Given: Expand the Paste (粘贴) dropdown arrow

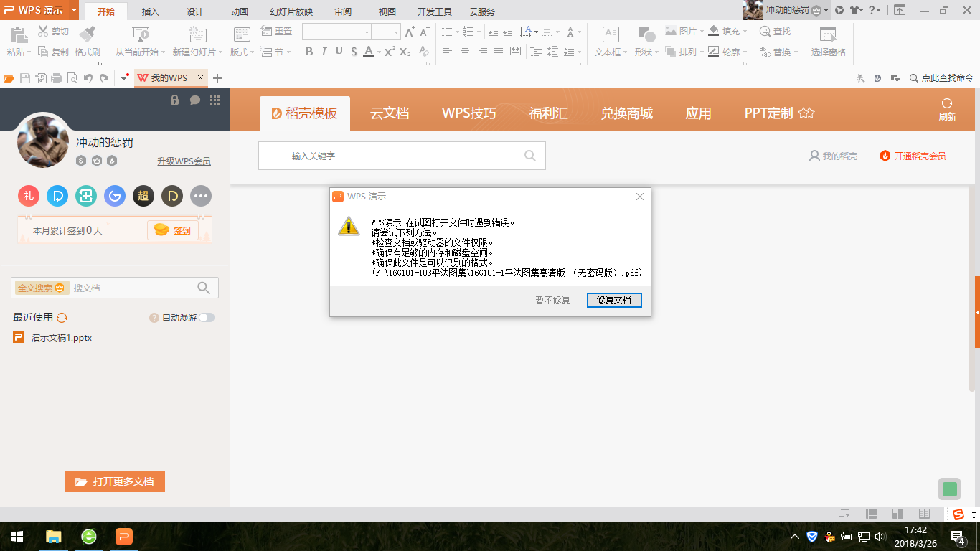Looking at the screenshot, I should (x=29, y=52).
